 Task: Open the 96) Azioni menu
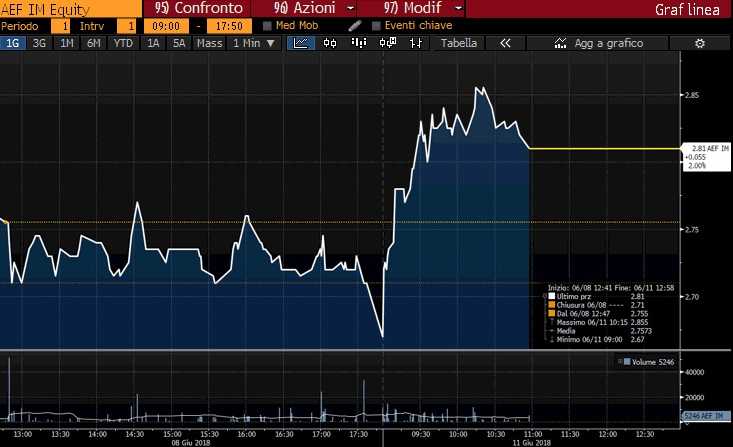(305, 8)
